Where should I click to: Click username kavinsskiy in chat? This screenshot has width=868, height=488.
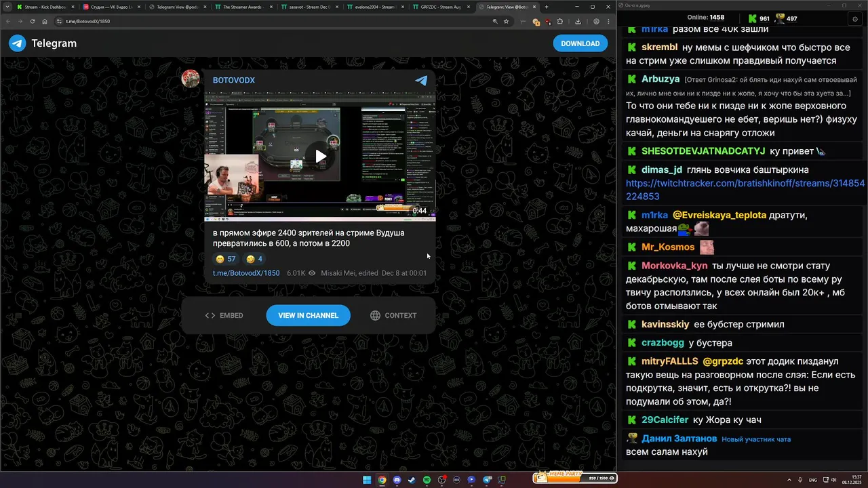(665, 325)
